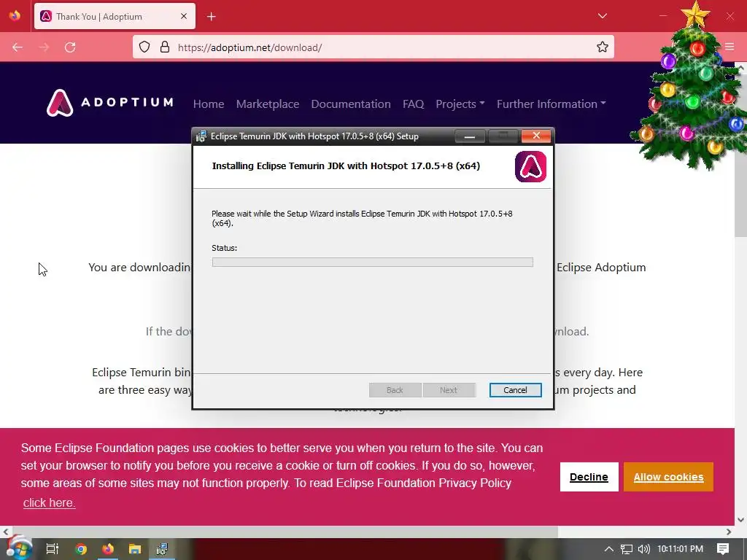The width and height of the screenshot is (747, 560).
Task: Click the installer icon in setup title bar
Action: click(x=201, y=136)
